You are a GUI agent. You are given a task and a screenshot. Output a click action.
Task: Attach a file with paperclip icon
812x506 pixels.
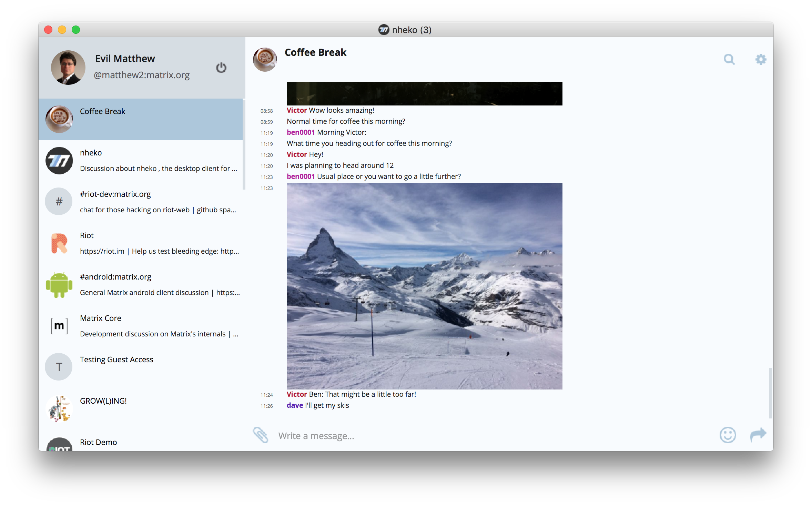261,435
